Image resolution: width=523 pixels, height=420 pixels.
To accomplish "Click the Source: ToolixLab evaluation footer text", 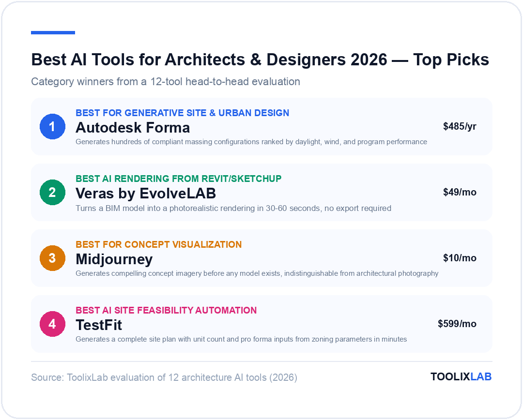I will coord(164,378).
